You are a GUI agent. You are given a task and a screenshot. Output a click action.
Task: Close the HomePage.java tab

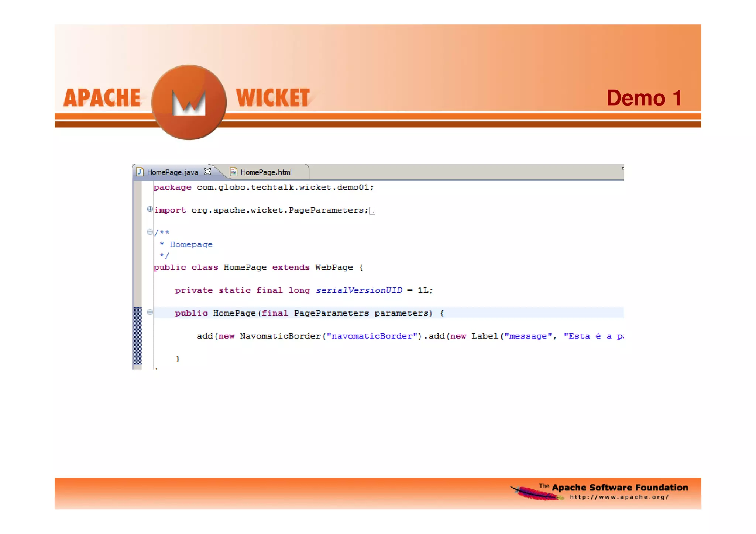(x=208, y=172)
